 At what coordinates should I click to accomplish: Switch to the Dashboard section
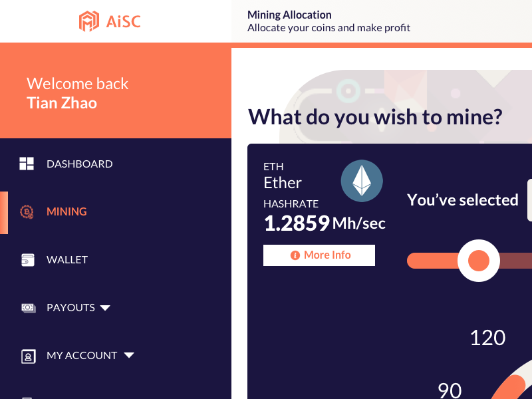tap(79, 163)
